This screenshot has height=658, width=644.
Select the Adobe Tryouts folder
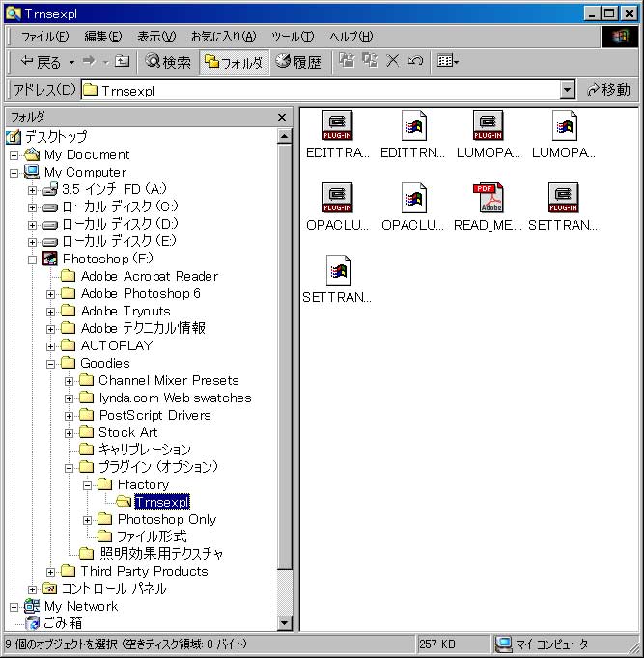126,311
